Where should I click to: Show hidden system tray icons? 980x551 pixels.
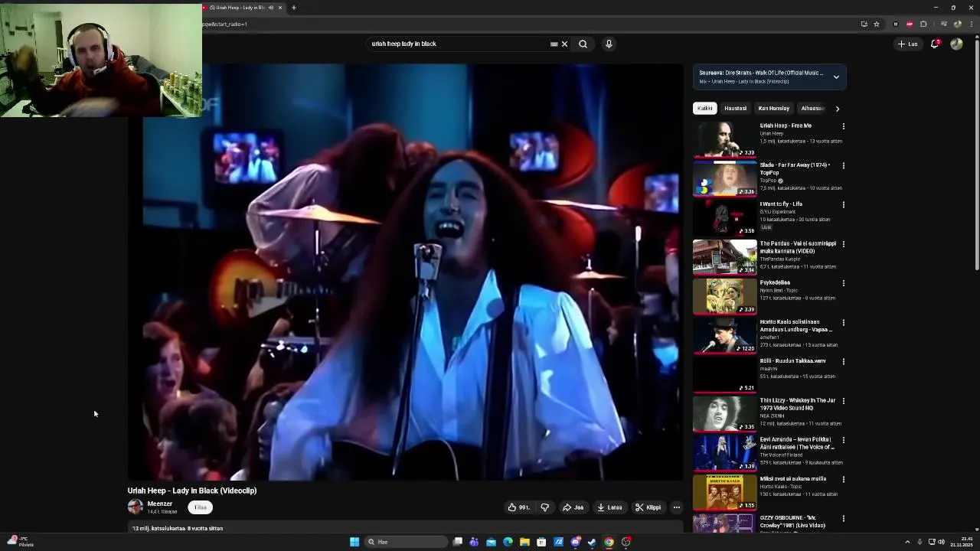907,542
